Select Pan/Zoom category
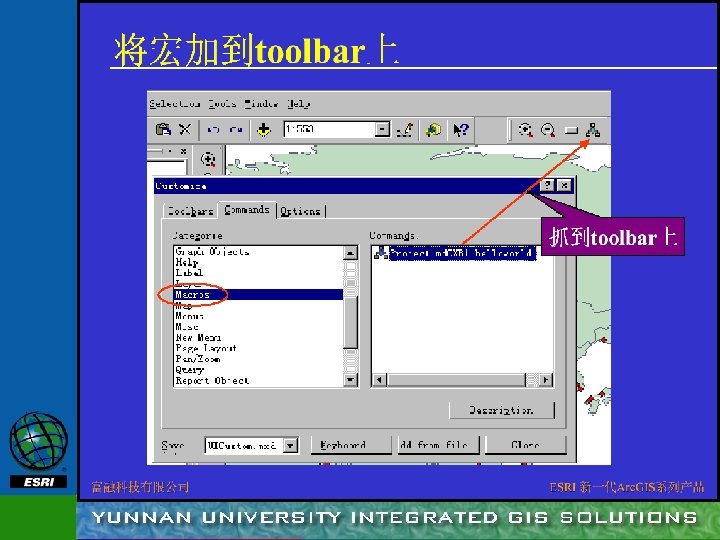This screenshot has width=720, height=540. (x=259, y=359)
